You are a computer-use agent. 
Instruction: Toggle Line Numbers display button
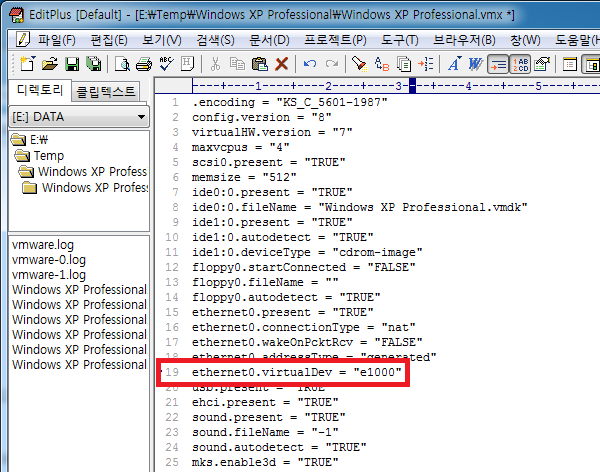click(x=520, y=64)
